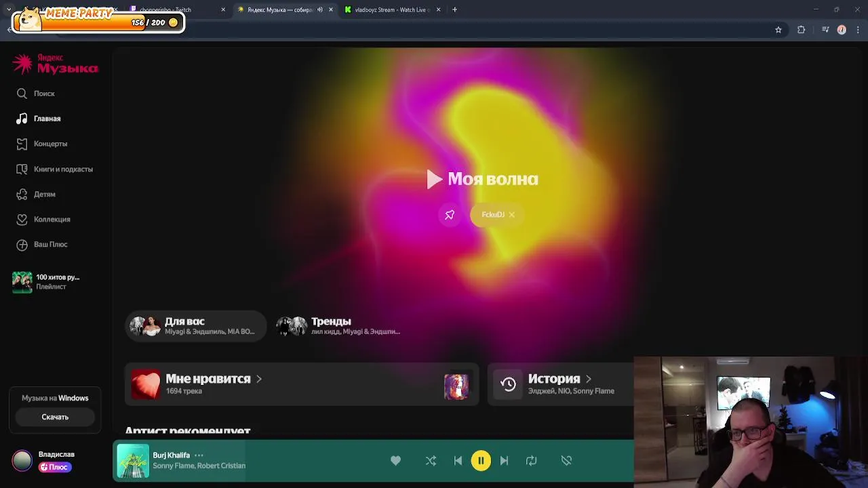The width and height of the screenshot is (868, 488).
Task: Open Поиск search in sidebar
Action: [36, 94]
